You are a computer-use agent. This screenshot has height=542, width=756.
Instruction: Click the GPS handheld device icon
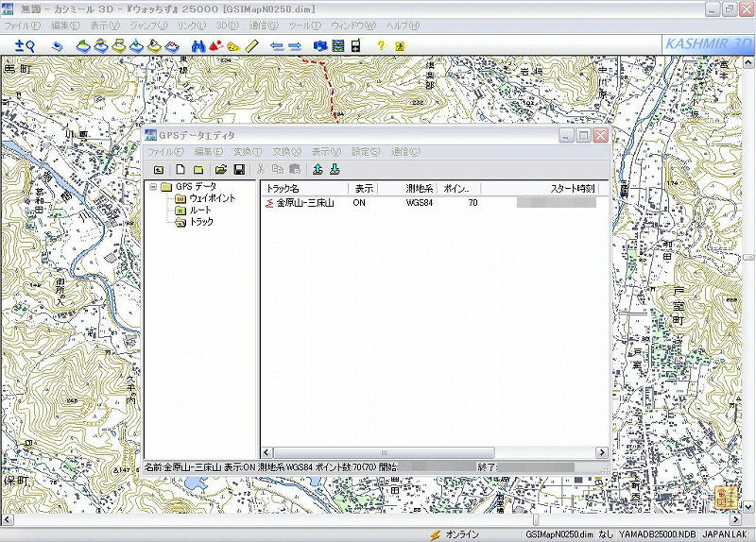tap(356, 45)
